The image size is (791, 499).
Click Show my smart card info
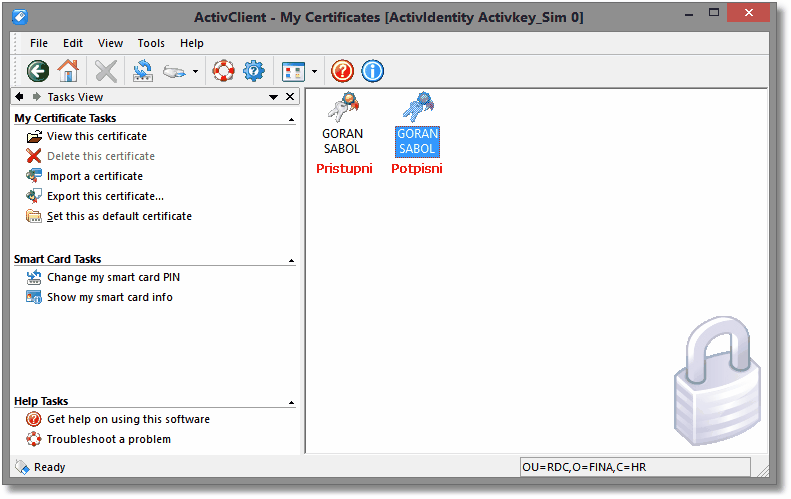coord(110,298)
